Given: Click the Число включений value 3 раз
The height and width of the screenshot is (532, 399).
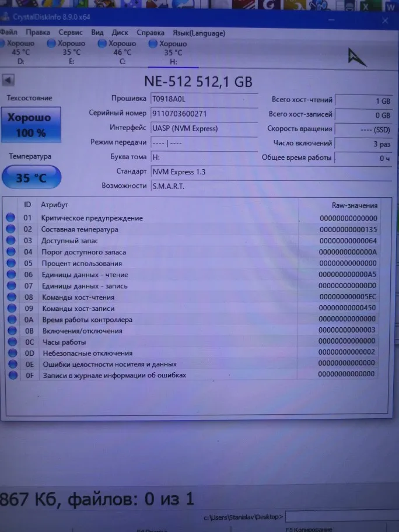Looking at the screenshot, I should (x=364, y=144).
